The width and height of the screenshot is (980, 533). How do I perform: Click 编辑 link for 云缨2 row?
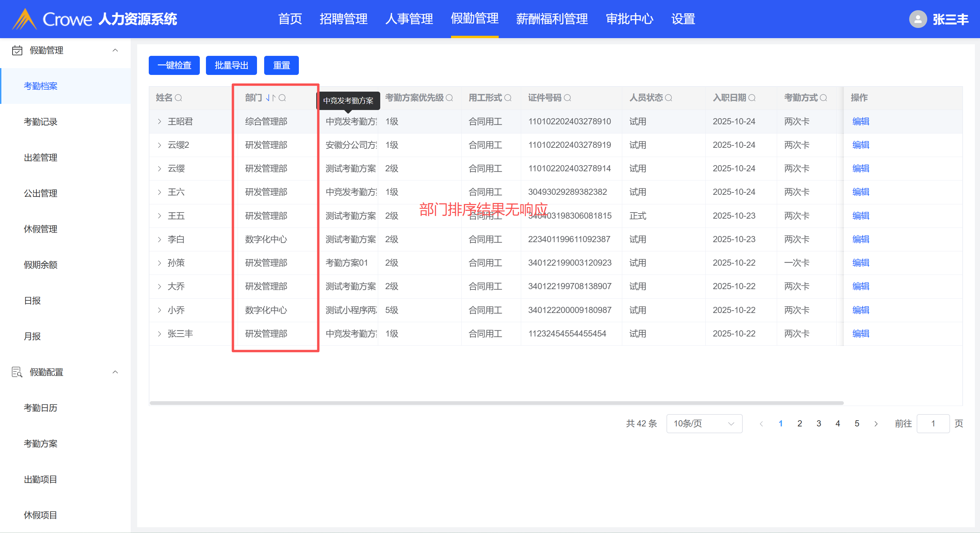point(860,145)
